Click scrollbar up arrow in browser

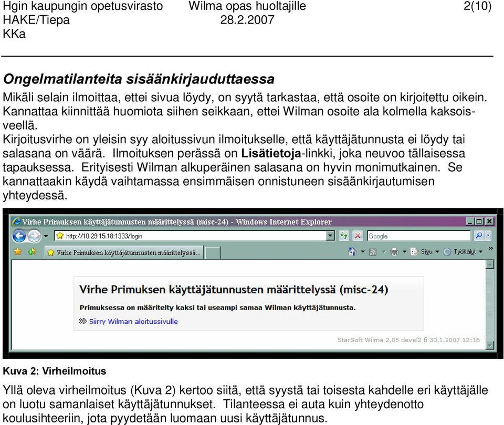tap(490, 264)
